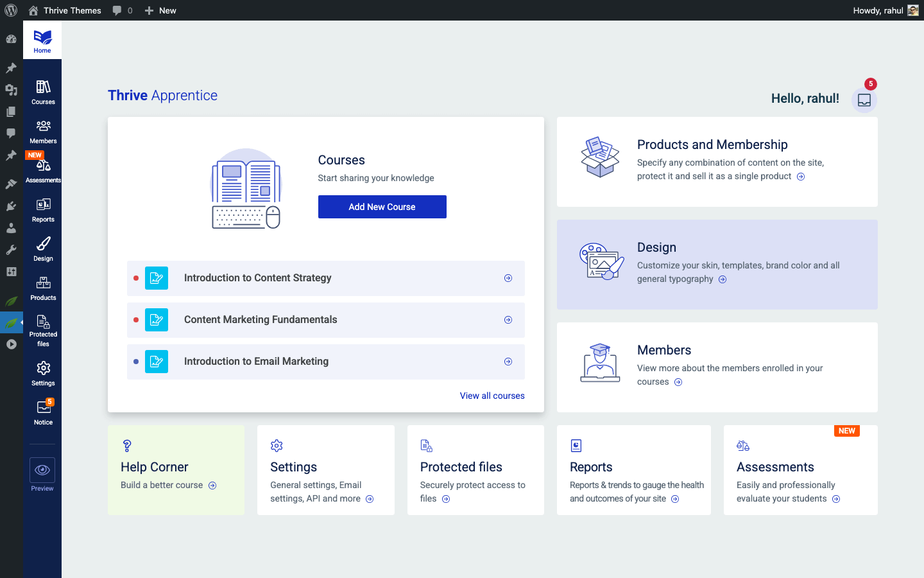
Task: Click the Build a better course arrow
Action: tap(212, 486)
